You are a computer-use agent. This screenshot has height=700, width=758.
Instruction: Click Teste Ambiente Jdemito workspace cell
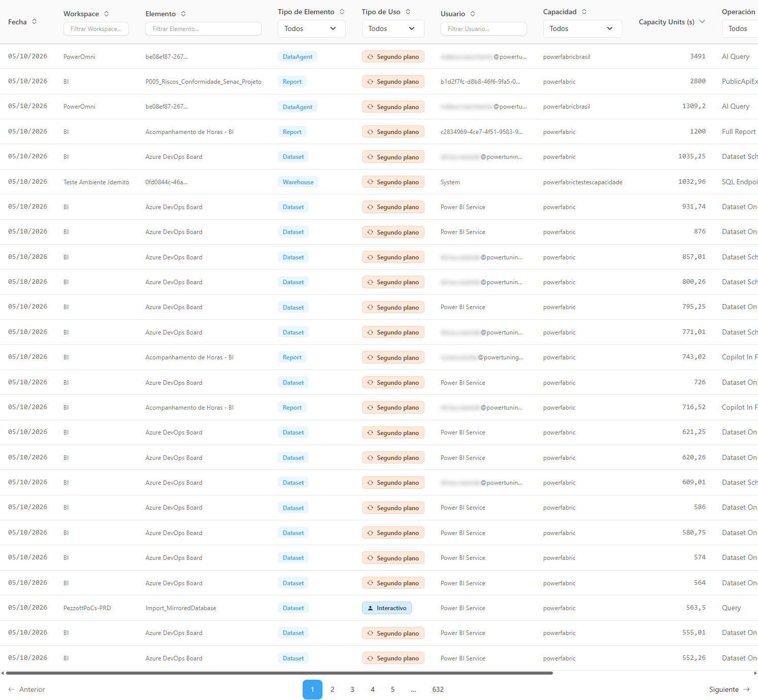[x=96, y=182]
